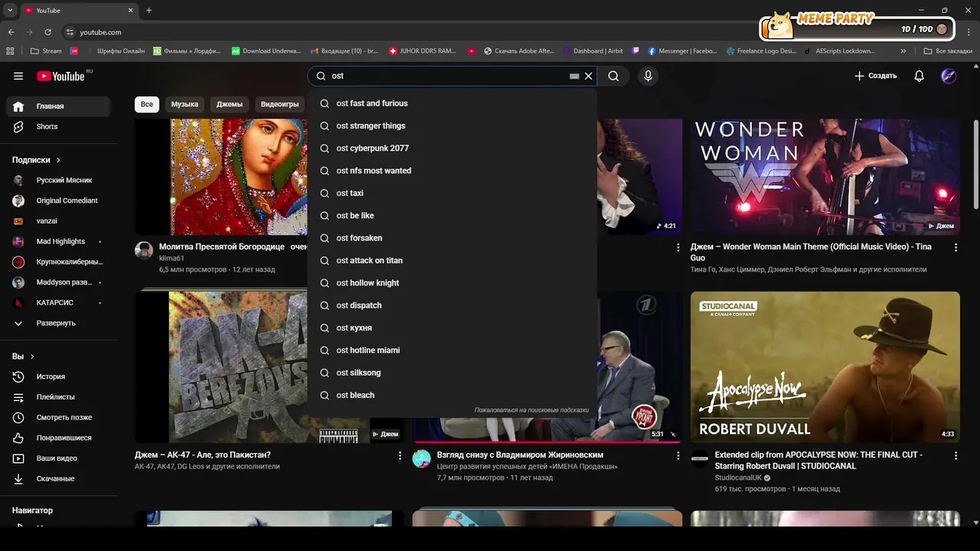Open the YouTube hamburger guide menu
The width and height of the screenshot is (980, 551).
[x=18, y=76]
